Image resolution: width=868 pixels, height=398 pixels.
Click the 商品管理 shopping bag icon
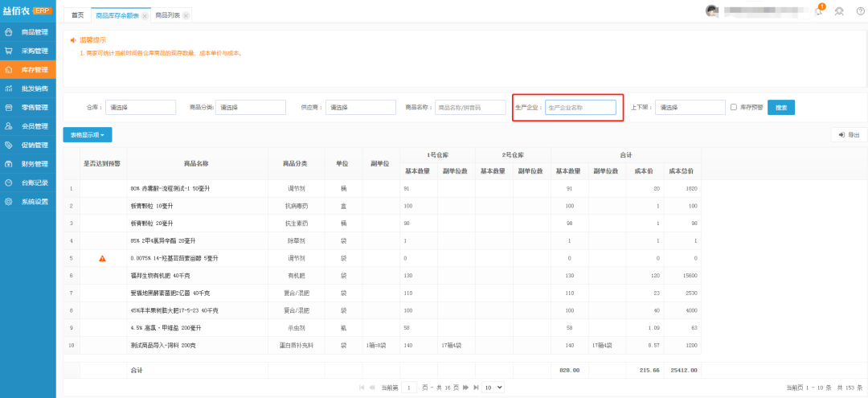click(x=9, y=32)
